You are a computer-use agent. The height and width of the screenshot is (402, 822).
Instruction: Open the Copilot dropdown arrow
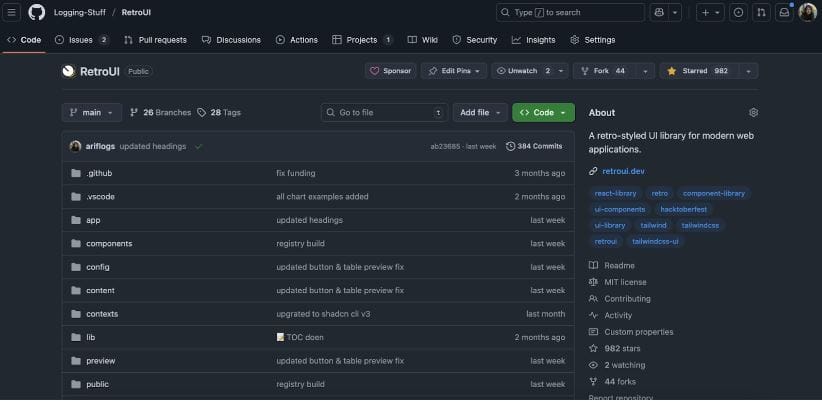pyautogui.click(x=675, y=13)
